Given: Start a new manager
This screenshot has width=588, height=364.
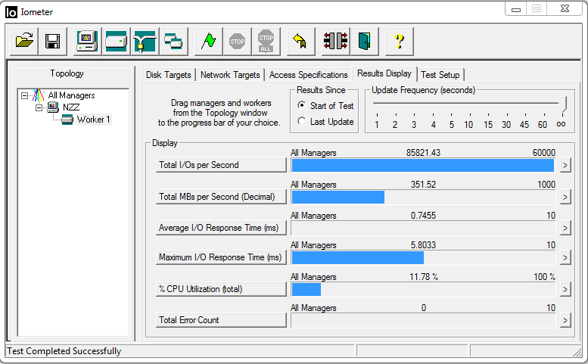Looking at the screenshot, I should 87,41.
